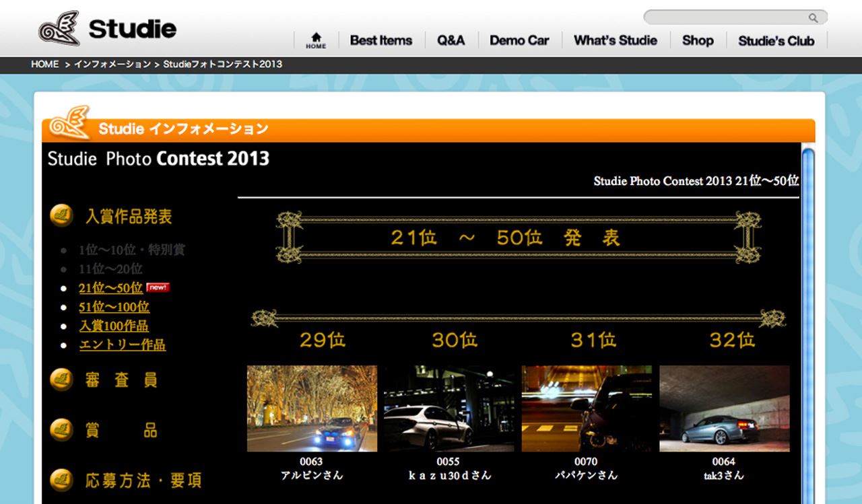This screenshot has width=862, height=504.
Task: Click the Studie Photo Contest 2013 title
Action: [158, 159]
